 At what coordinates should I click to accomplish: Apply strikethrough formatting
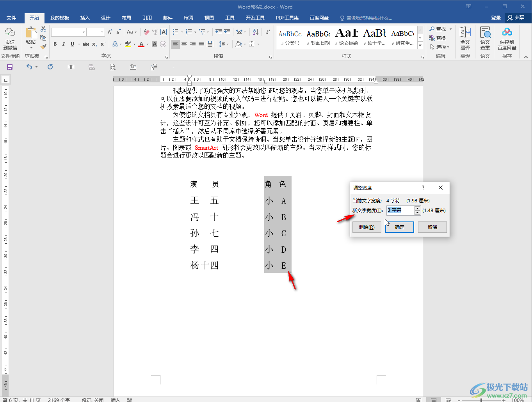(x=86, y=44)
